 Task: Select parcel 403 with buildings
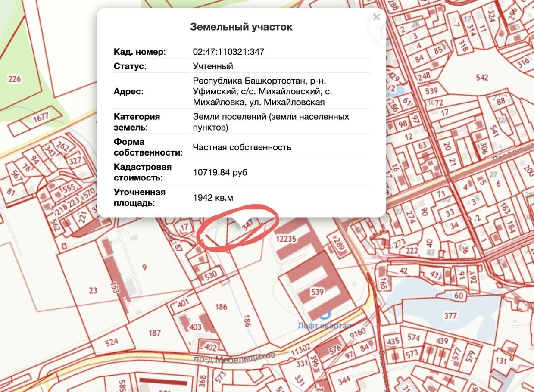(195, 327)
